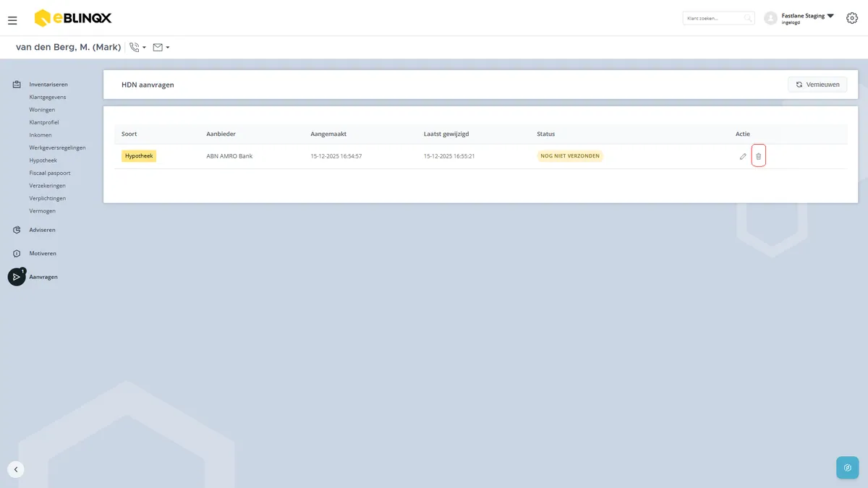Open Klantprofiel in the sidebar
Image resolution: width=868 pixels, height=488 pixels.
tap(44, 122)
